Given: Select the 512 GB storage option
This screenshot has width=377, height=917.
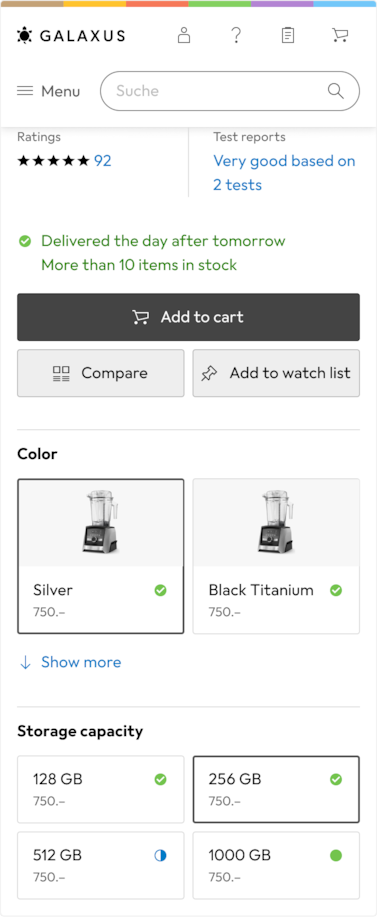Looking at the screenshot, I should (x=101, y=866).
